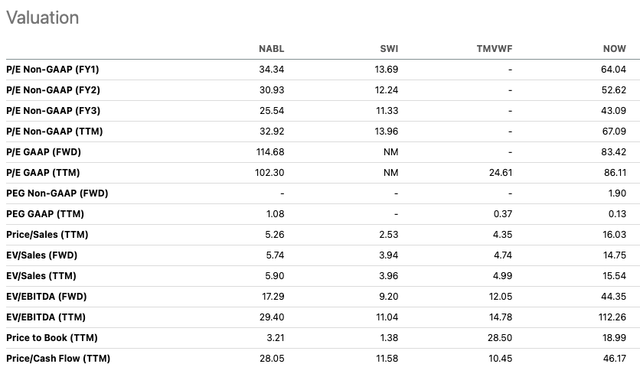Click the P/E GAAP (TTM) label
This screenshot has height=377, width=640.
coord(43,173)
